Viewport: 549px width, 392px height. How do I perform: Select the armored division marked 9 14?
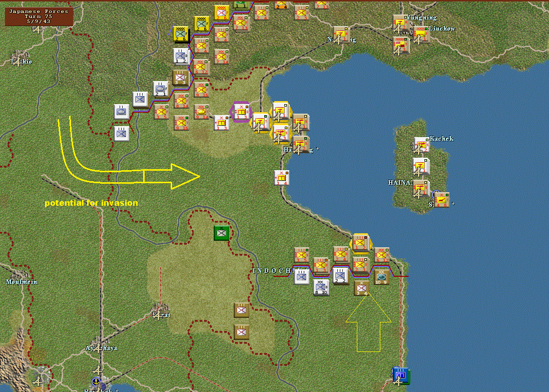tap(201, 112)
